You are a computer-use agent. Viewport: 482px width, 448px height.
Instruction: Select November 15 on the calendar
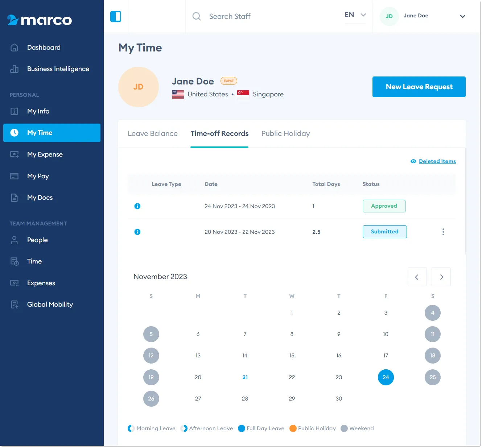point(292,356)
